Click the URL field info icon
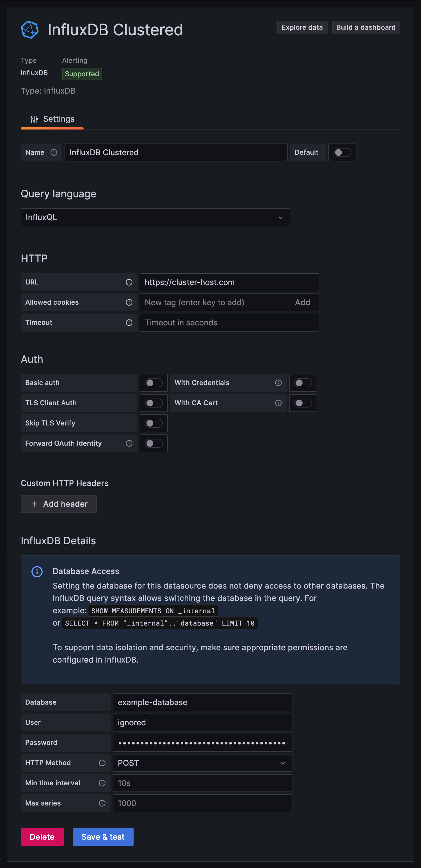Viewport: 421px width, 868px height. click(x=129, y=282)
